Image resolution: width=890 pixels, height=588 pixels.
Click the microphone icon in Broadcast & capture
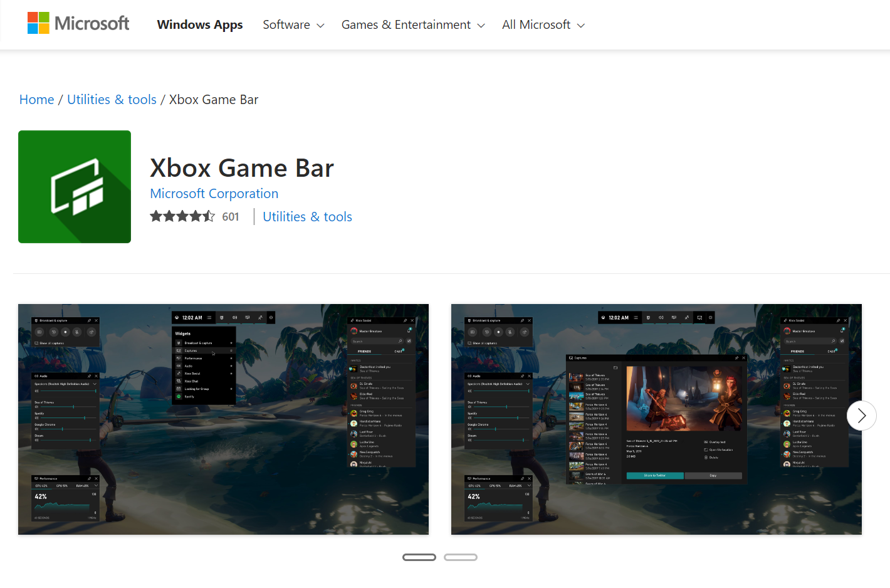click(77, 332)
